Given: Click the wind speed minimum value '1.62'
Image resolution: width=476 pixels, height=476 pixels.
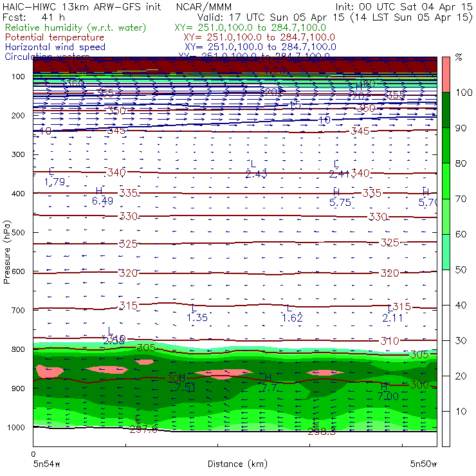Looking at the screenshot, I should pyautogui.click(x=292, y=318).
